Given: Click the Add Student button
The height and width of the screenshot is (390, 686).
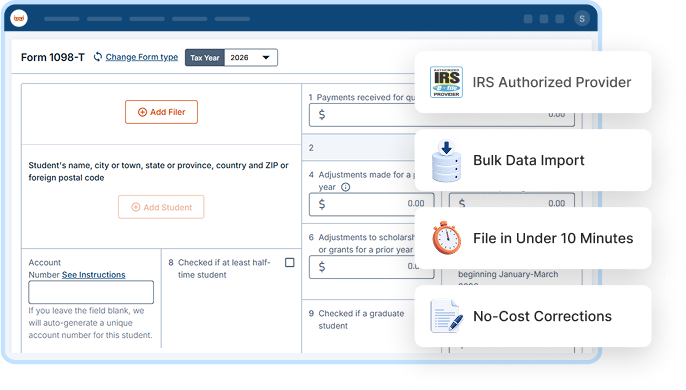Looking at the screenshot, I should click(x=161, y=207).
